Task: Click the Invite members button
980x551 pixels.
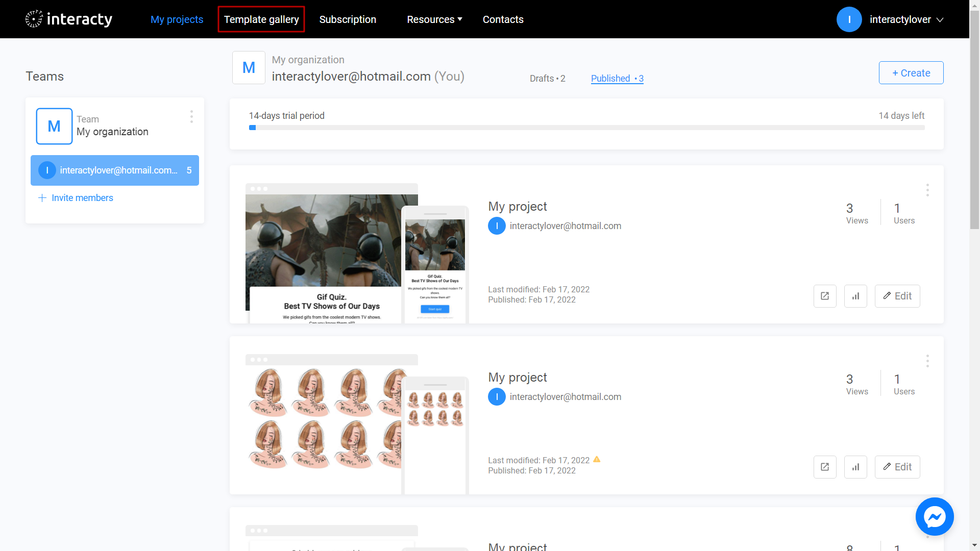Action: (x=77, y=198)
